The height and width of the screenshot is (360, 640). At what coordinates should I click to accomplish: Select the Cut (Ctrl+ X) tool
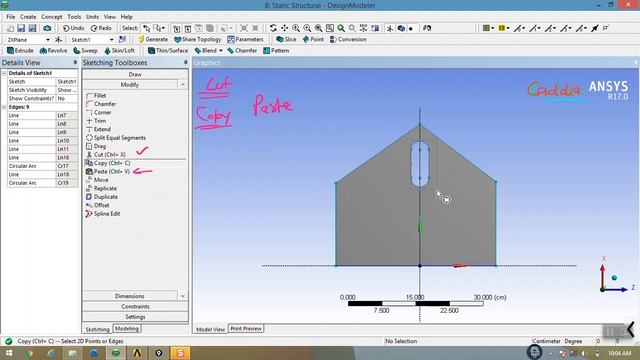106,155
